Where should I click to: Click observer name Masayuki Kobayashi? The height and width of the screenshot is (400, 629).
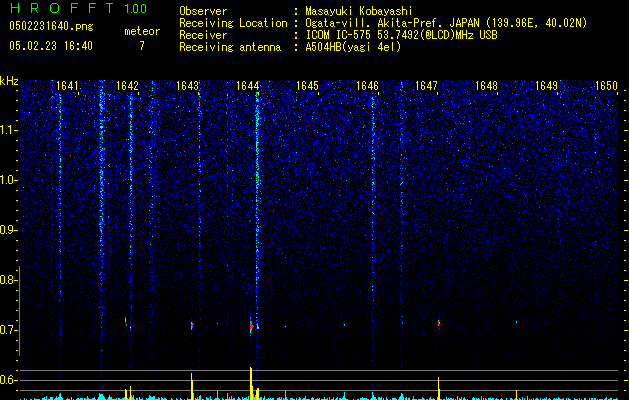359,11
